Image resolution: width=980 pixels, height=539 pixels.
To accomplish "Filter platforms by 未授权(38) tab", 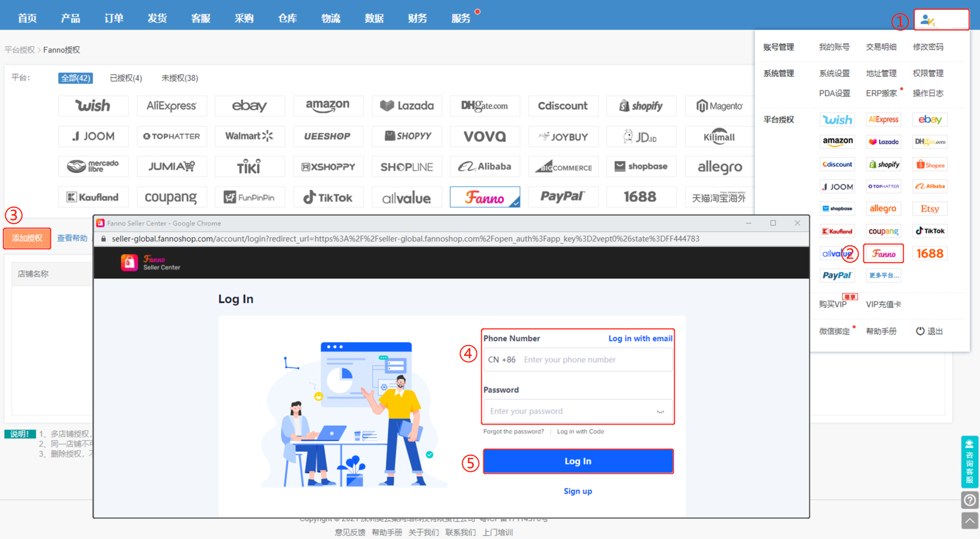I will tap(180, 78).
